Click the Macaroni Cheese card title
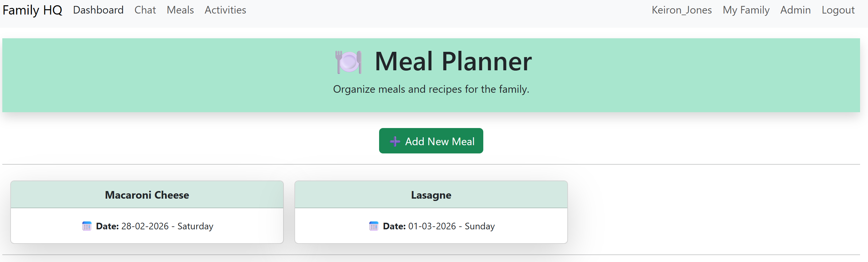This screenshot has width=868, height=262. point(147,194)
